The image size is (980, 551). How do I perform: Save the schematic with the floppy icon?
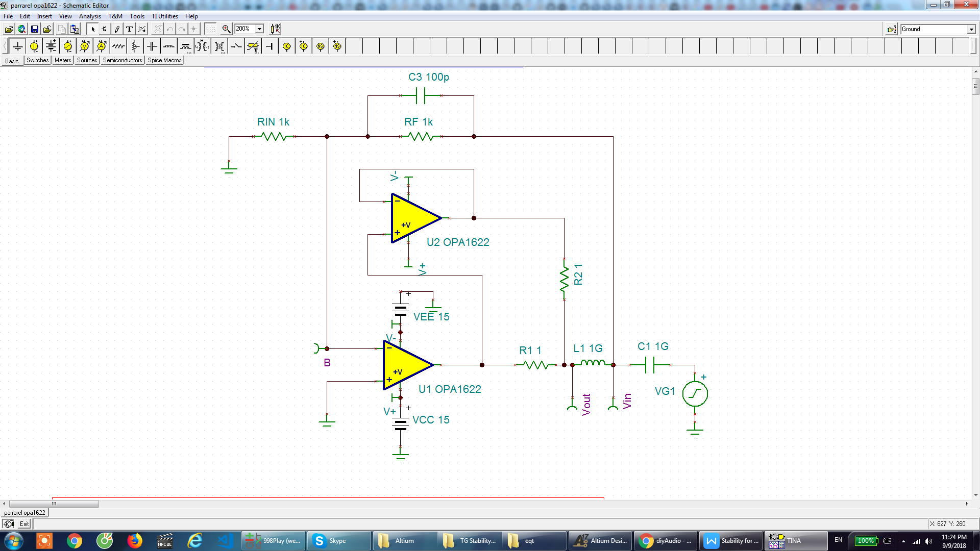coord(34,29)
